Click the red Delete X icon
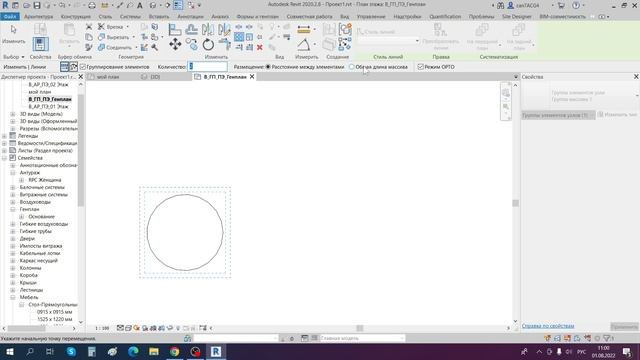 click(260, 47)
